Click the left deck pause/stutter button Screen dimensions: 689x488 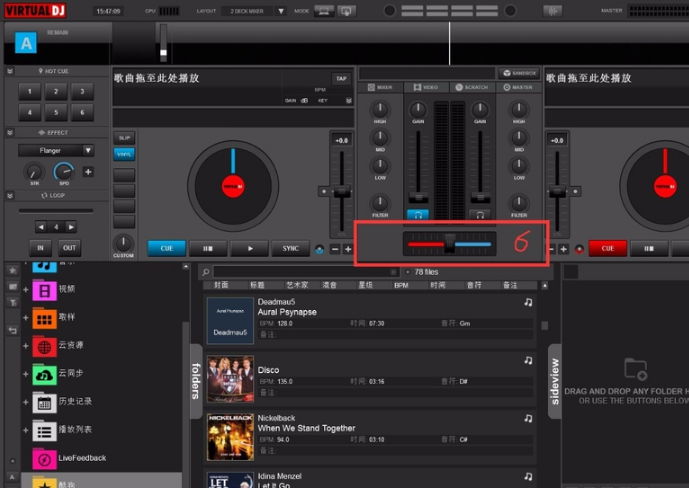click(208, 248)
